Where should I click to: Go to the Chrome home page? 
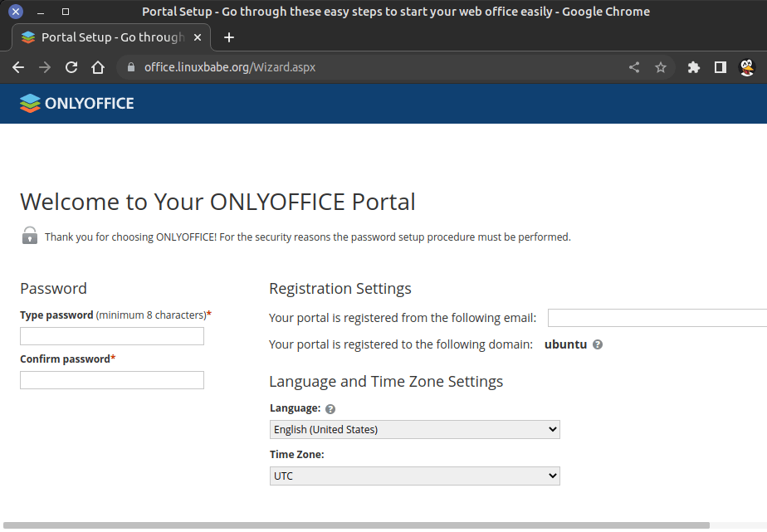pyautogui.click(x=98, y=68)
